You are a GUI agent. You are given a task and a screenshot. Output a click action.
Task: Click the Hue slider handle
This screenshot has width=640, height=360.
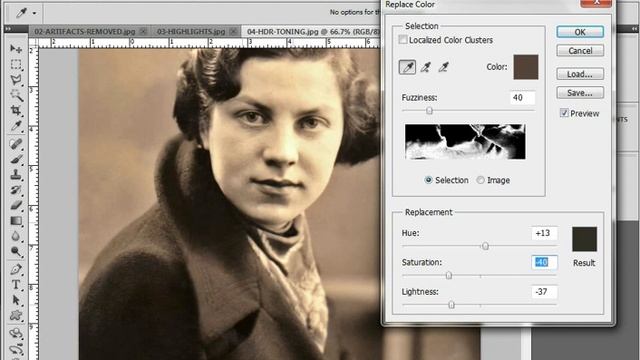(x=485, y=246)
